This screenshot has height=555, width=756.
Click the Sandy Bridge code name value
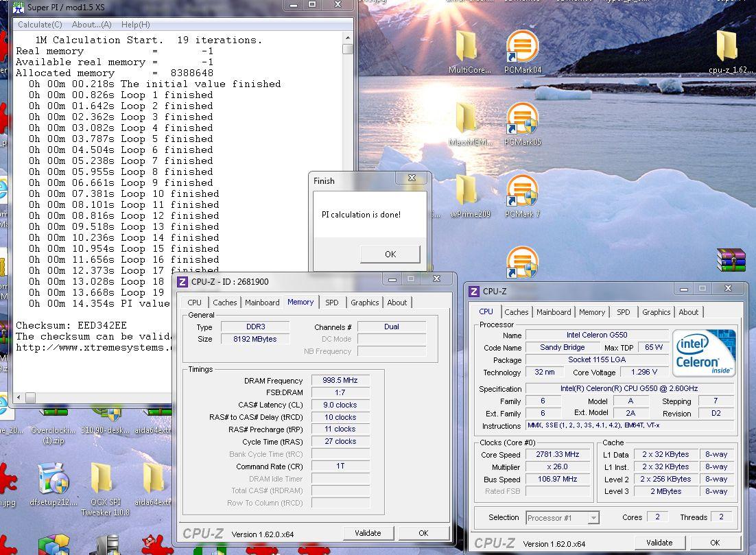(x=562, y=347)
